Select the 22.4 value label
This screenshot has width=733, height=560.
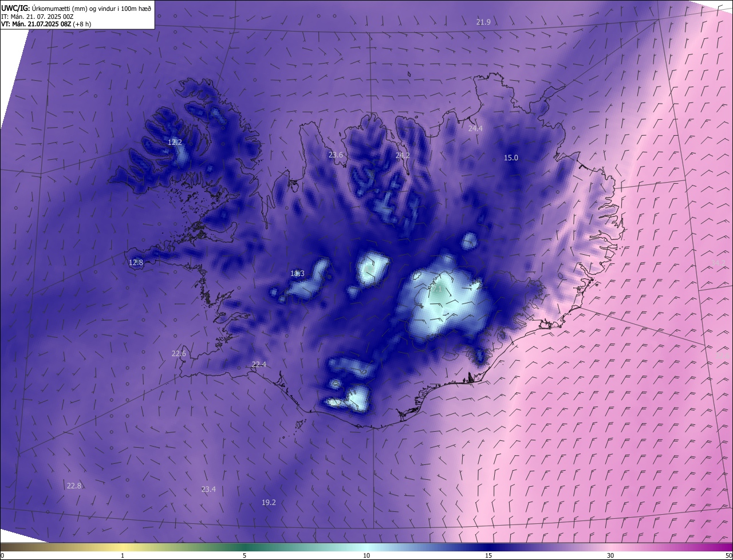(259, 364)
